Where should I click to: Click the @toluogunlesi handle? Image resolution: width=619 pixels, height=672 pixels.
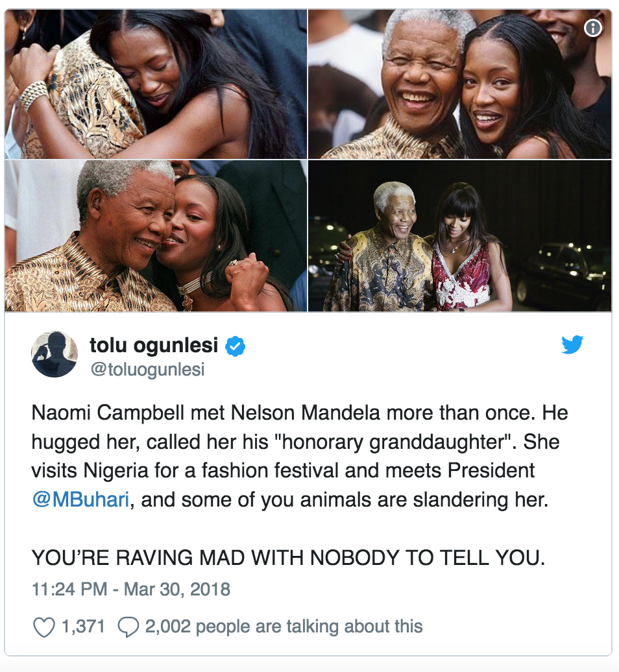(147, 370)
